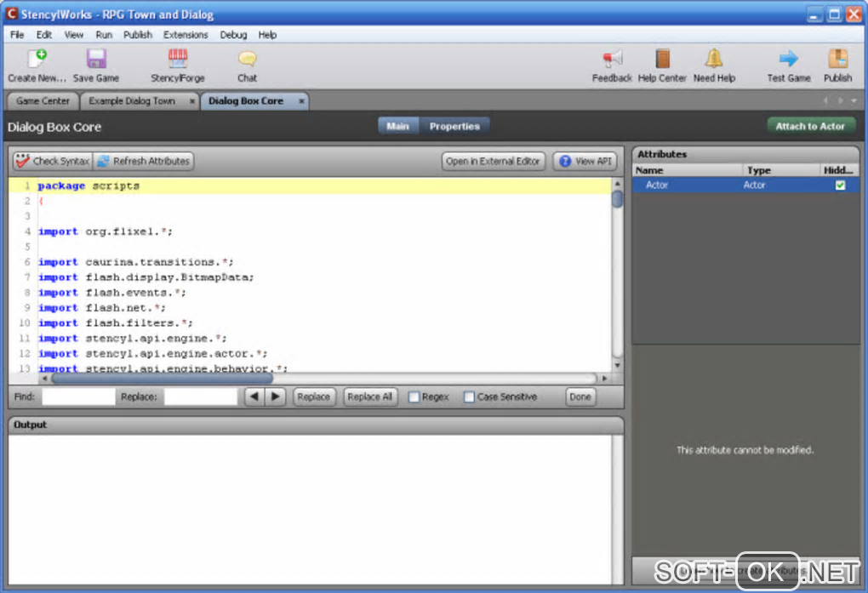Click into the Replace text field
Screen dimensions: 868x593
pyautogui.click(x=200, y=396)
